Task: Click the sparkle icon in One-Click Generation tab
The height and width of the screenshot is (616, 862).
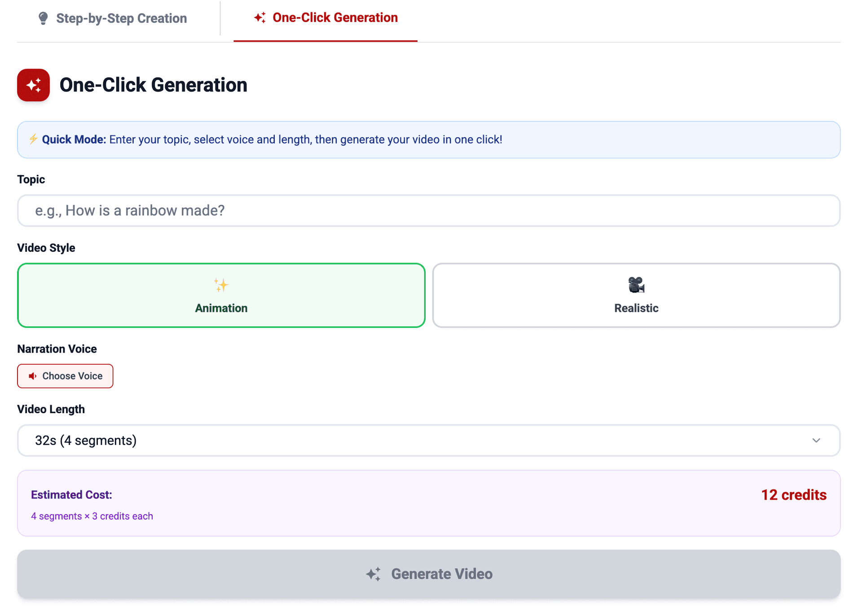Action: (260, 18)
